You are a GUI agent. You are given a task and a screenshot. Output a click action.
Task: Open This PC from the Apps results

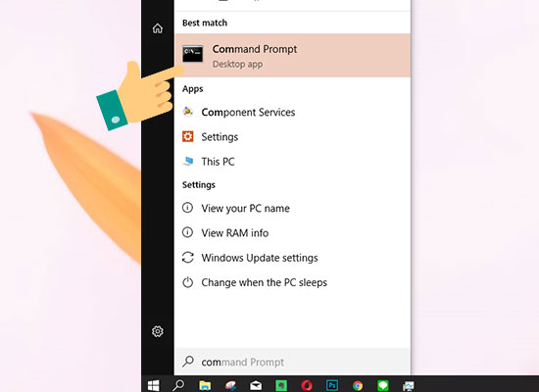(x=293, y=162)
